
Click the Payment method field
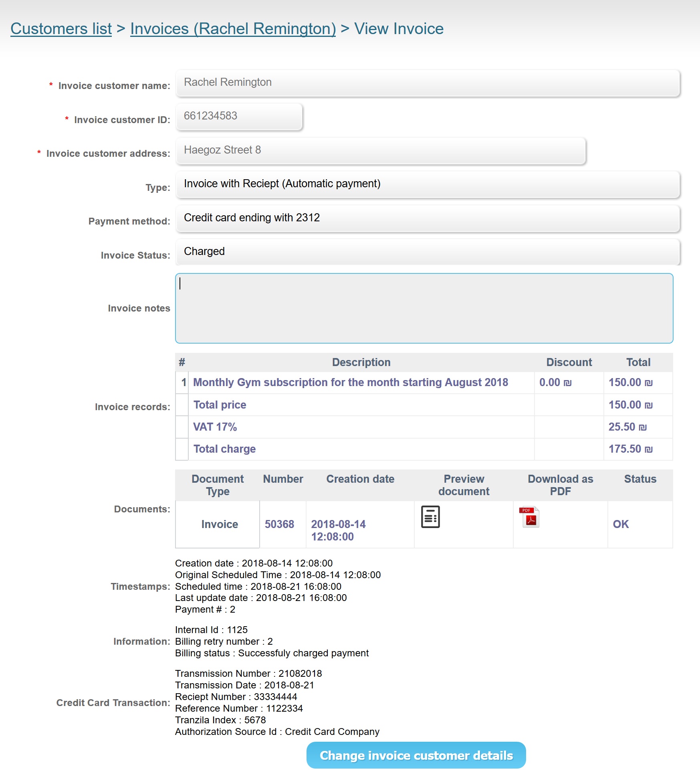pyautogui.click(x=428, y=218)
